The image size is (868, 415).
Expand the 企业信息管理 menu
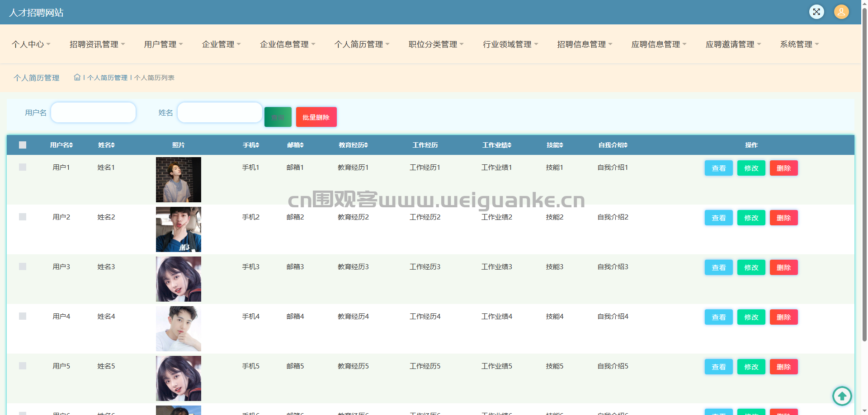pyautogui.click(x=288, y=44)
